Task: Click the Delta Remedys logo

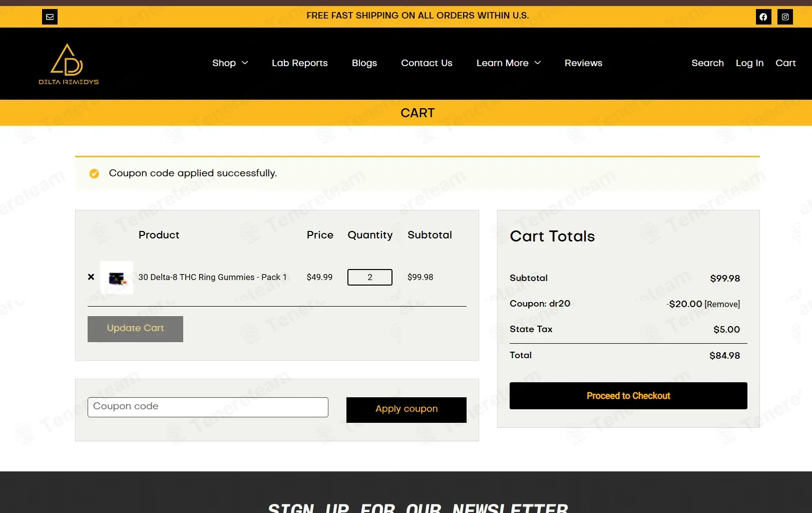Action: (69, 64)
